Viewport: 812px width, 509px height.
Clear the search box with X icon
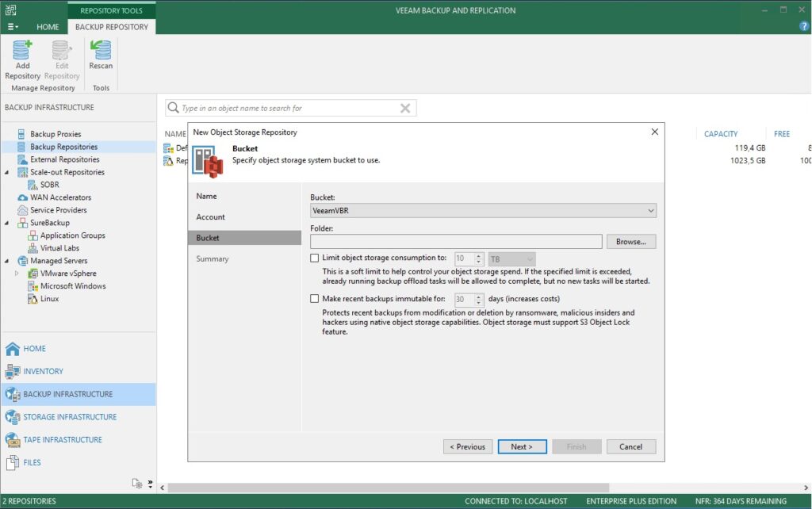point(405,108)
